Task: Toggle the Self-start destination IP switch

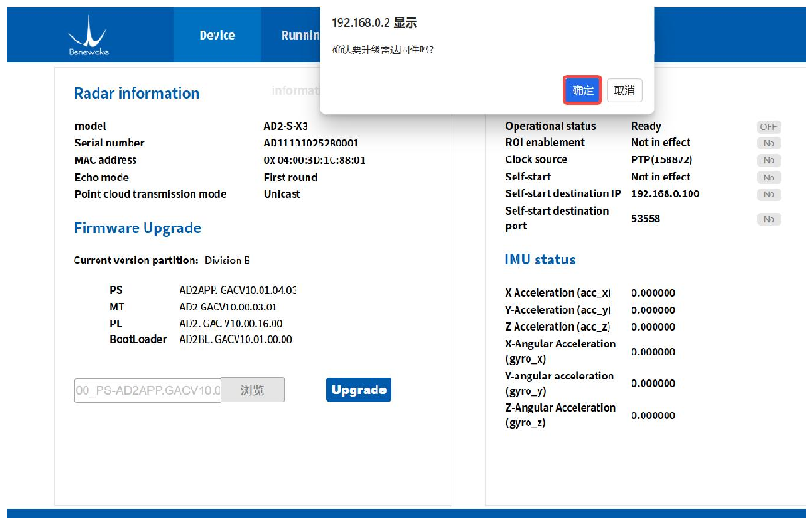Action: [769, 194]
